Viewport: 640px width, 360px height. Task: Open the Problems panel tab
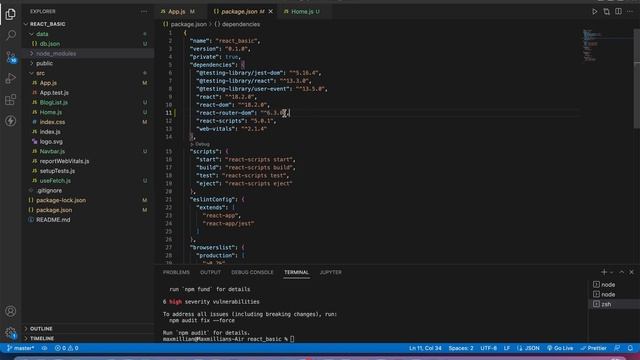[x=176, y=272]
